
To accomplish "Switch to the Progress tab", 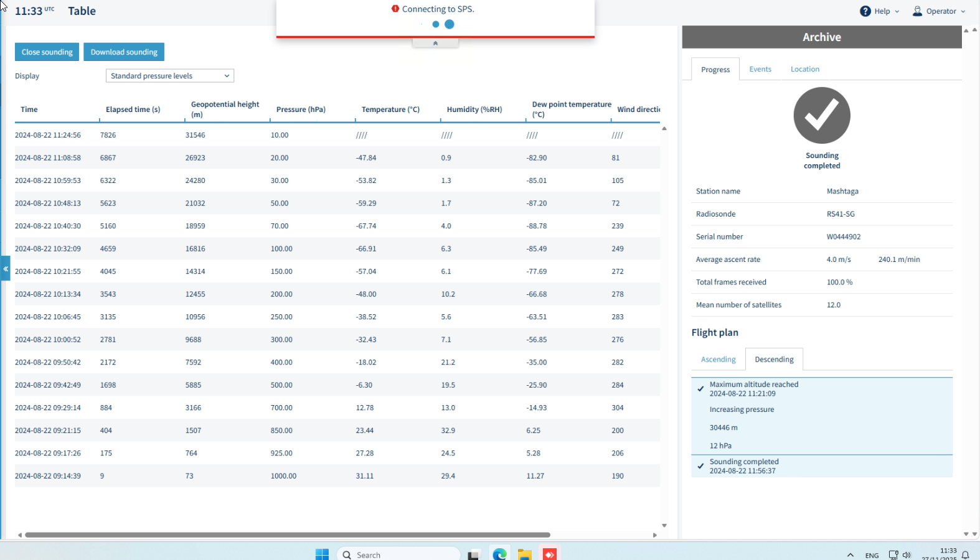I will [715, 69].
